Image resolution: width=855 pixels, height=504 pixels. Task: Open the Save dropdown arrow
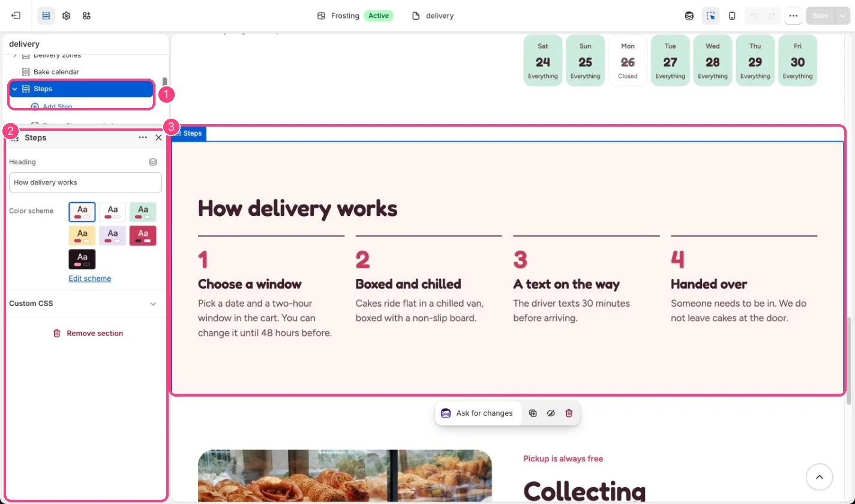842,16
